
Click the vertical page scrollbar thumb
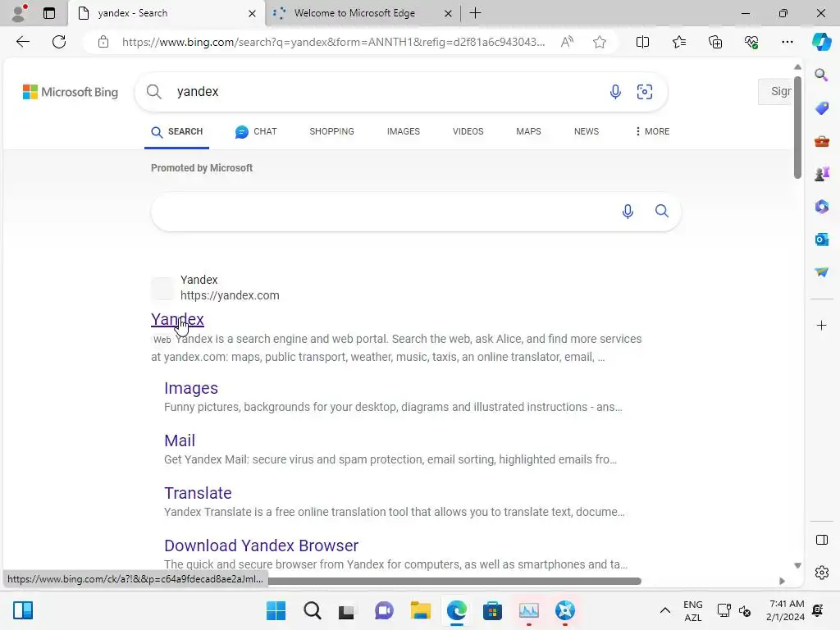click(797, 127)
